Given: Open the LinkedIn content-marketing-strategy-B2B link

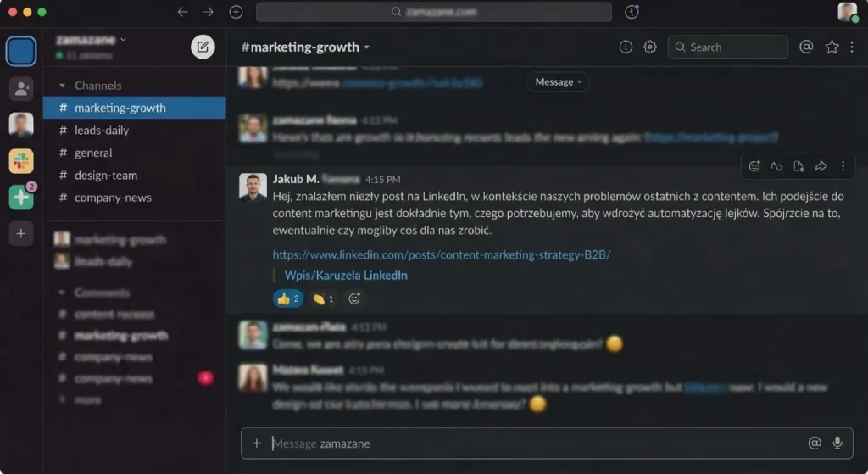Looking at the screenshot, I should tap(441, 254).
